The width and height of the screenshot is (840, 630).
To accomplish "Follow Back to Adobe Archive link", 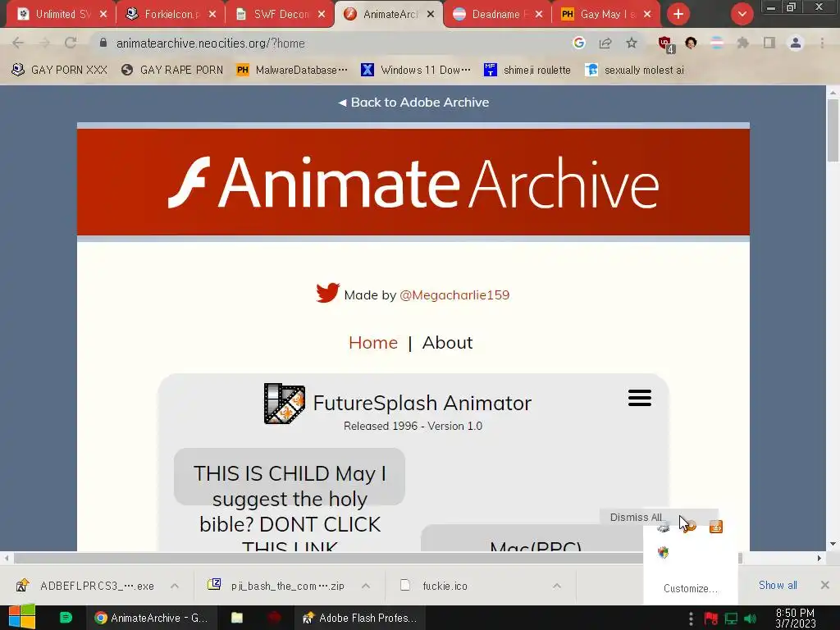I will click(413, 102).
